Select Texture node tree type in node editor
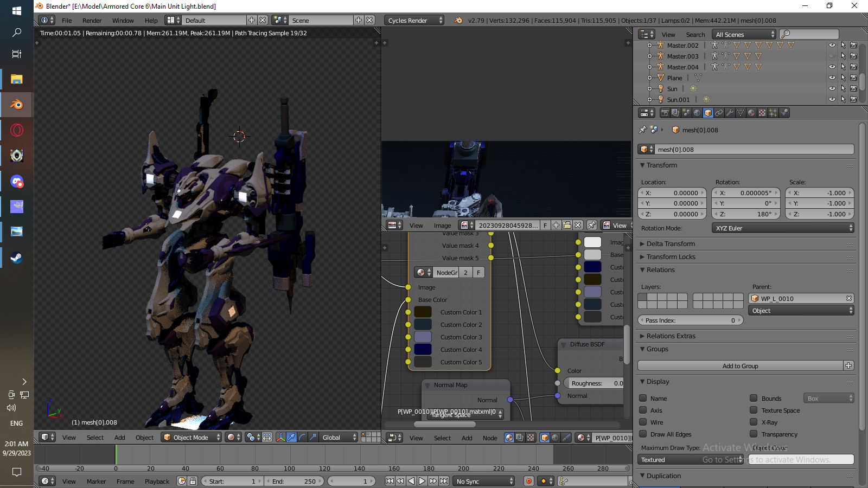The height and width of the screenshot is (488, 868). (x=531, y=438)
